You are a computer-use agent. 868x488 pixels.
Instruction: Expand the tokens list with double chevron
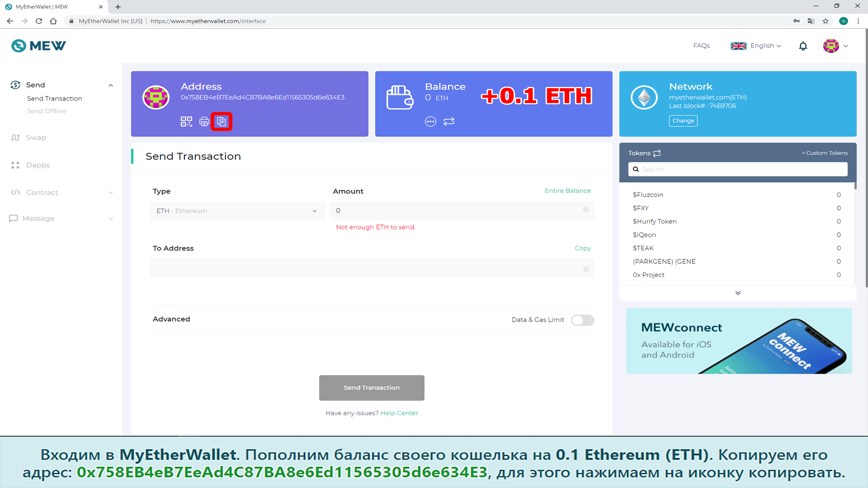738,293
